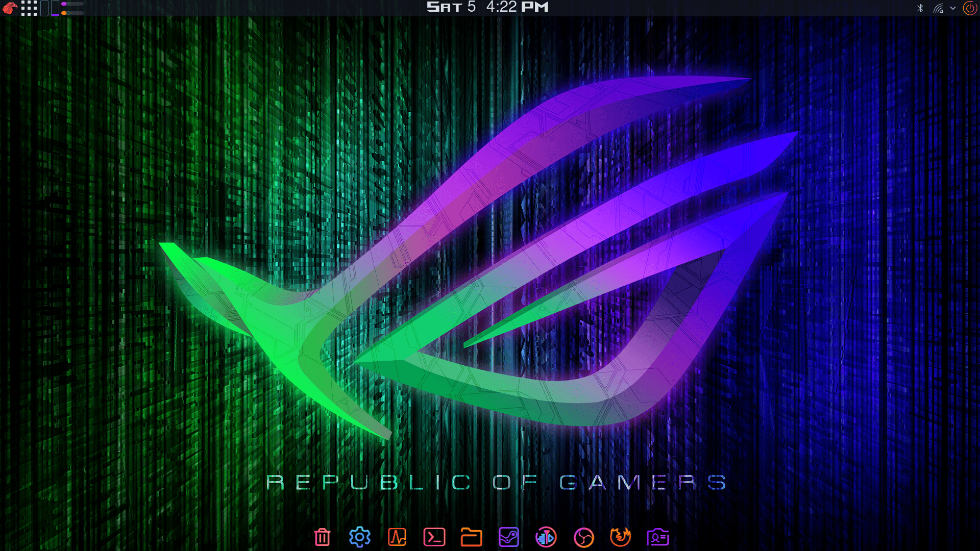Expand hidden system tray icons arrow
Viewport: 980px width, 551px height.
point(953,8)
